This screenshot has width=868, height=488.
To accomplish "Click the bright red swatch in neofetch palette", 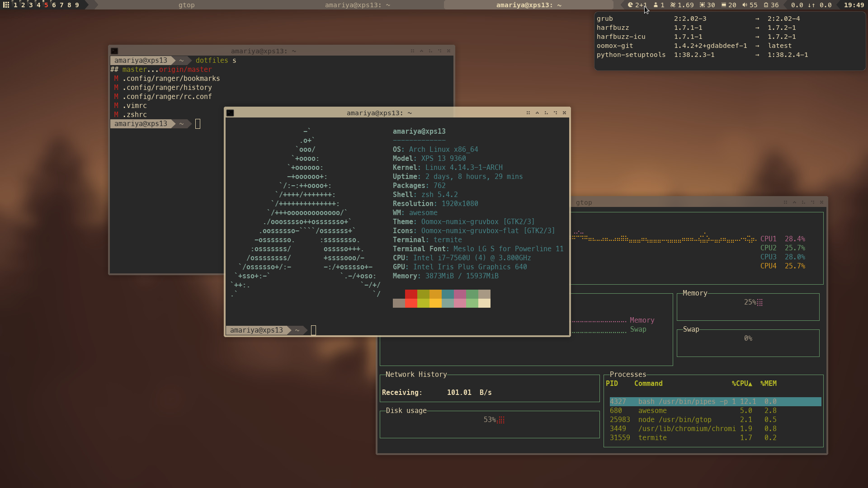I will 411,303.
